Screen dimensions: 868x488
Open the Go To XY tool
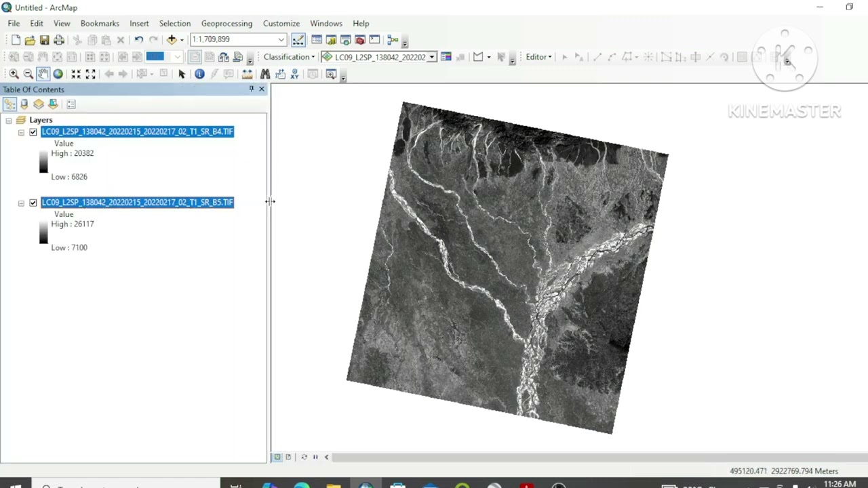(x=294, y=74)
